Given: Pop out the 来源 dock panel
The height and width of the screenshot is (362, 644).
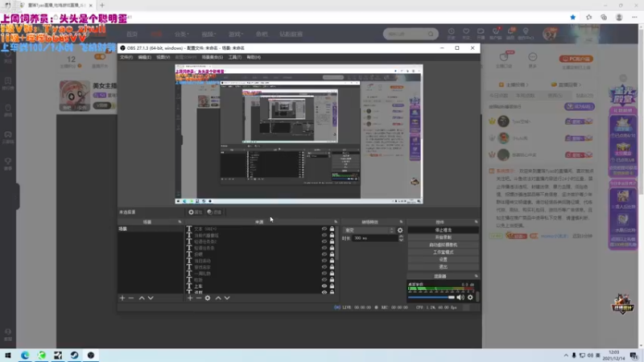Looking at the screenshot, I should tap(336, 222).
